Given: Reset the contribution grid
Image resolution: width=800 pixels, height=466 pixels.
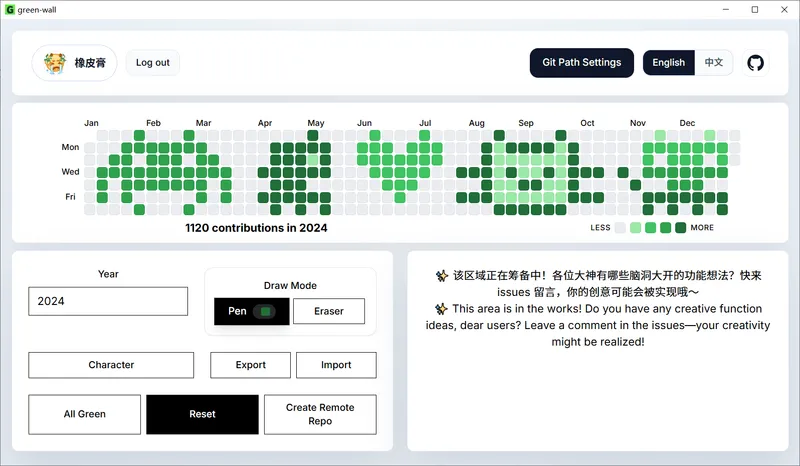Looking at the screenshot, I should point(203,414).
